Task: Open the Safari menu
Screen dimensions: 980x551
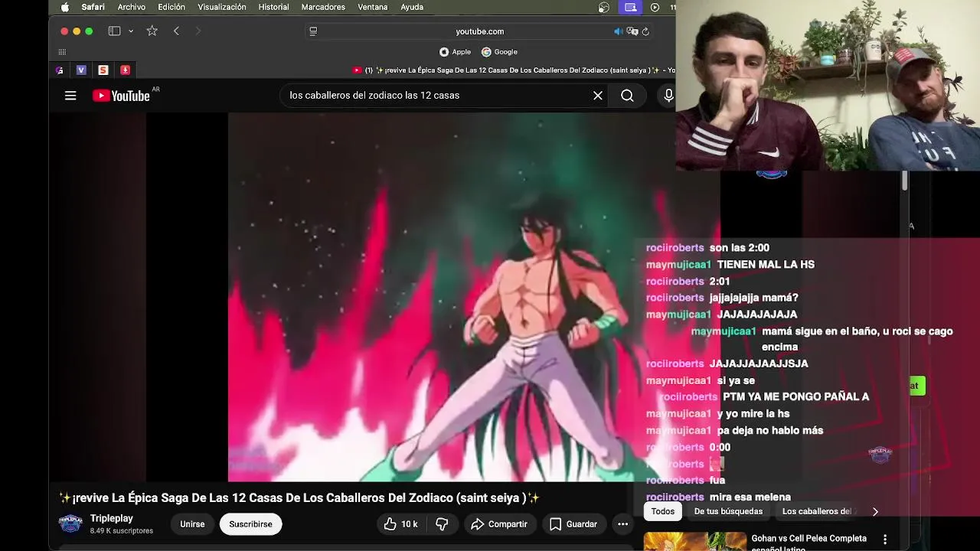Action: coord(93,7)
